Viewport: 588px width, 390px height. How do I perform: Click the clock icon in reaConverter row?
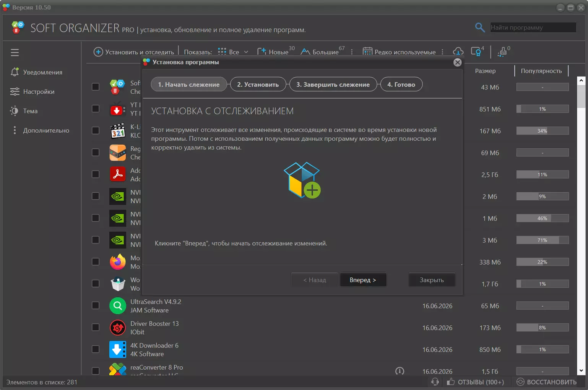click(400, 371)
